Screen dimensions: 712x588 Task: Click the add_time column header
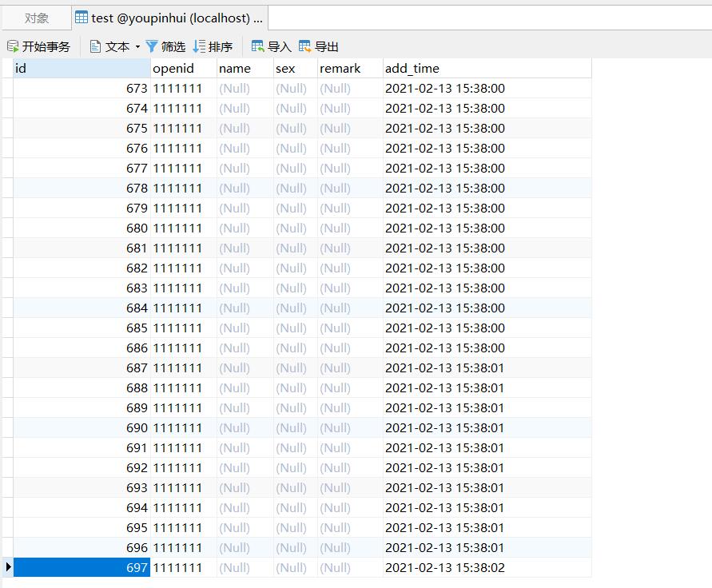click(487, 68)
